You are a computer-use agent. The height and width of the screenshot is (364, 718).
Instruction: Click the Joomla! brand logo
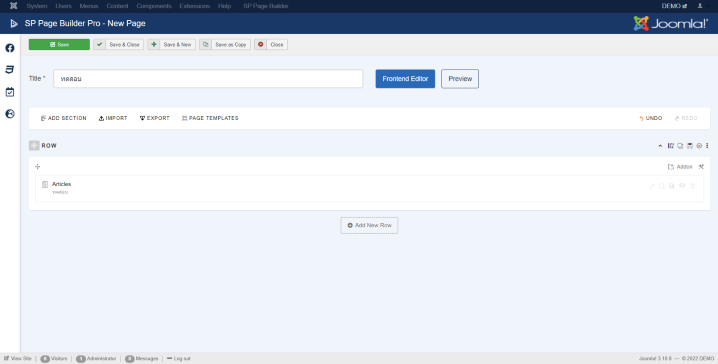(x=670, y=23)
